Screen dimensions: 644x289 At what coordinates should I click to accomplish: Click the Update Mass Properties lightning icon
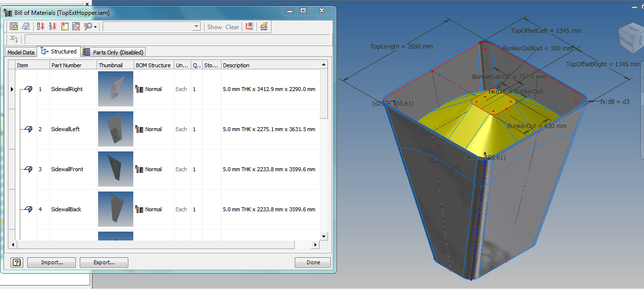[x=265, y=27]
